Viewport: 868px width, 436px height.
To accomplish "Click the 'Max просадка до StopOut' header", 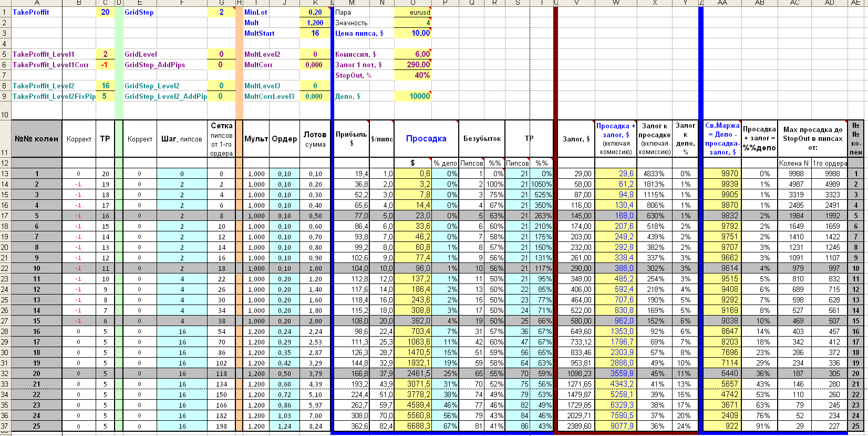I will point(812,139).
